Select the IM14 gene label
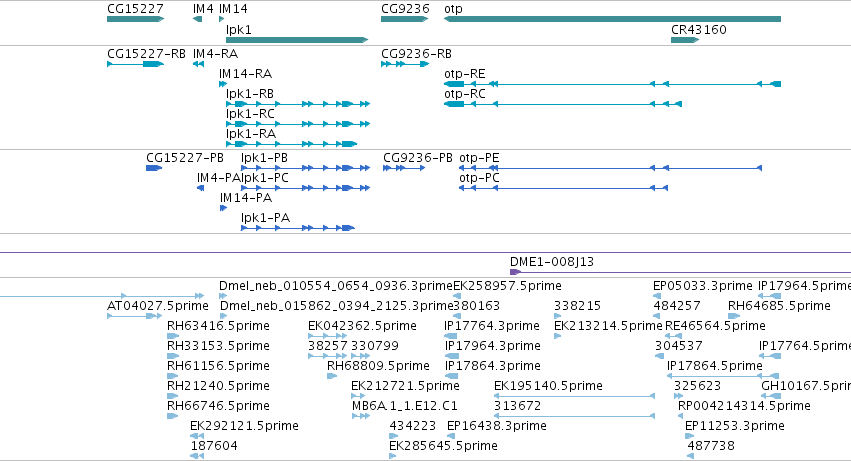Screen dimensions: 851x461 [x=233, y=9]
